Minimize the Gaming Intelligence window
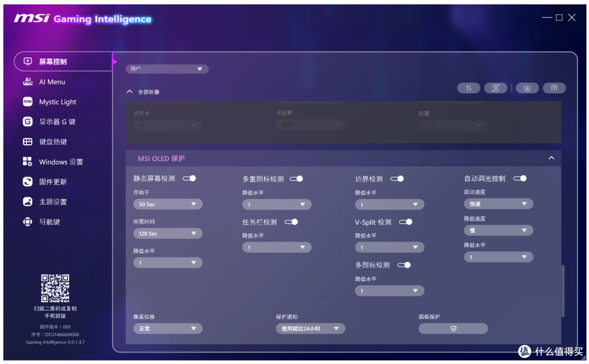 547,17
